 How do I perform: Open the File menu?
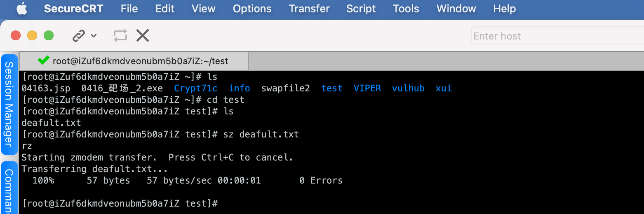(x=129, y=9)
